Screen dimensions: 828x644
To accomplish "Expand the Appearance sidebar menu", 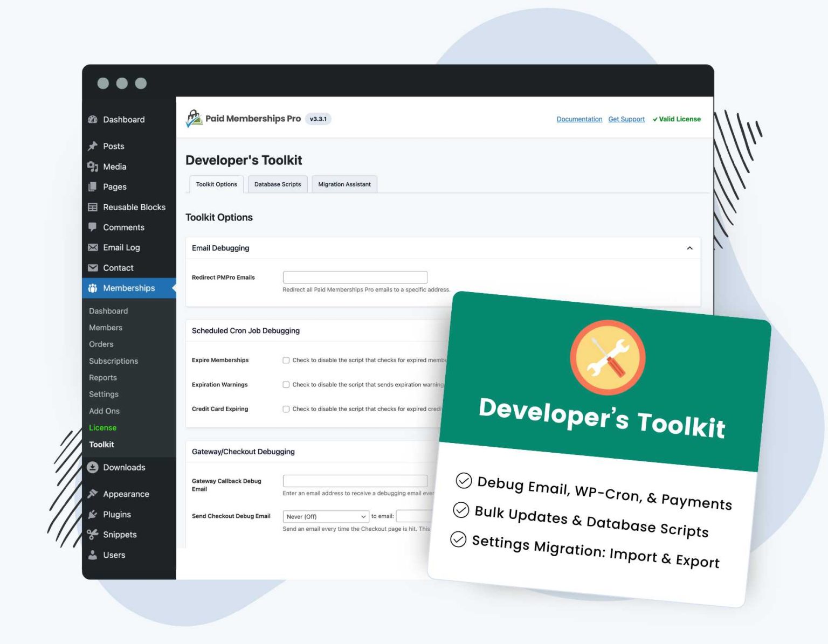I will pyautogui.click(x=93, y=494).
